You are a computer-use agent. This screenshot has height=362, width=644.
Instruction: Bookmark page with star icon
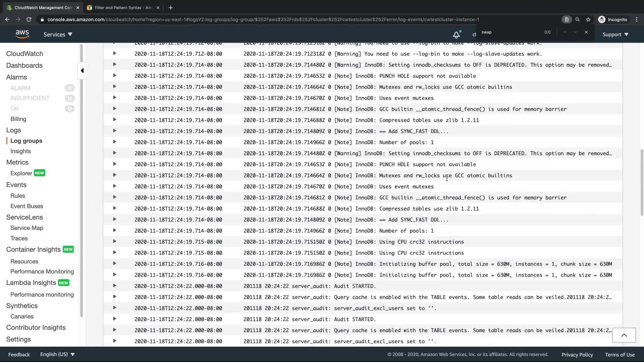coord(588,19)
